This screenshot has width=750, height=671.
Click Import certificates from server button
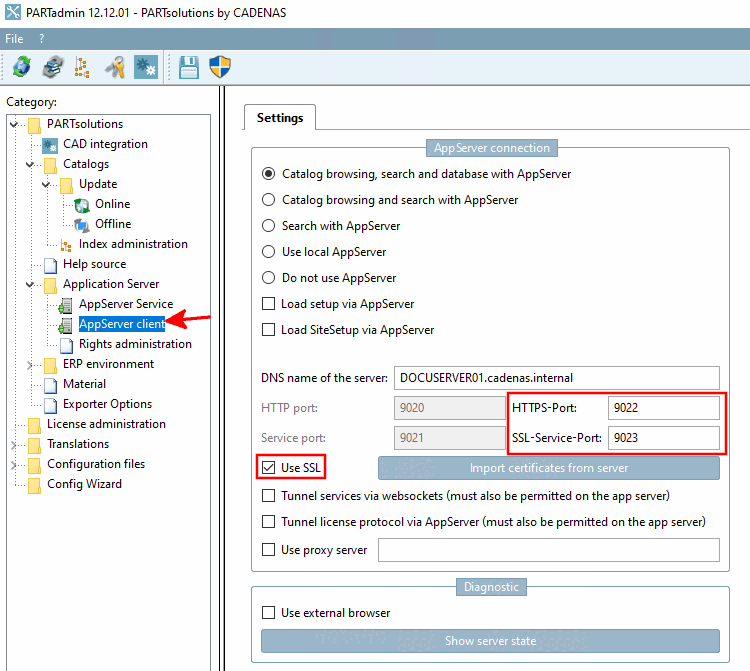549,468
